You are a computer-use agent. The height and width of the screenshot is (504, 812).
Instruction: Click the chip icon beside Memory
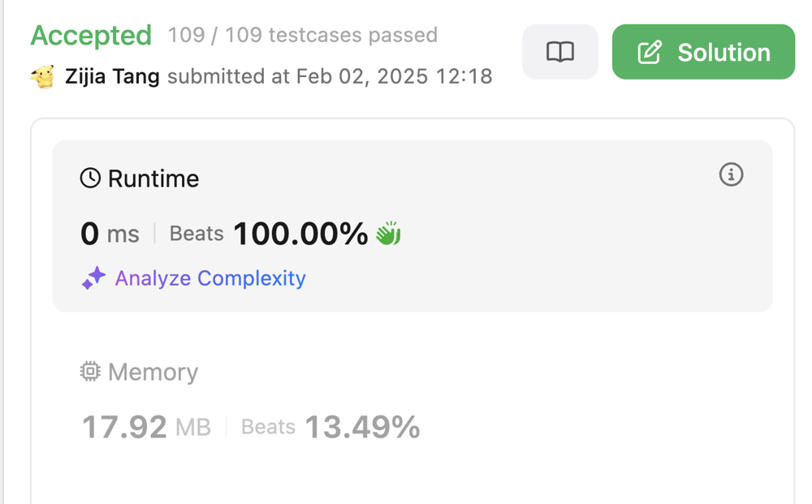tap(90, 372)
